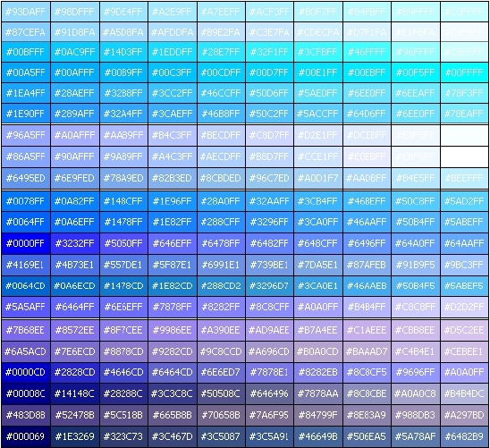Choose the #8E83A9 swatch
Viewport: 490px width, 448px height.
pos(367,415)
